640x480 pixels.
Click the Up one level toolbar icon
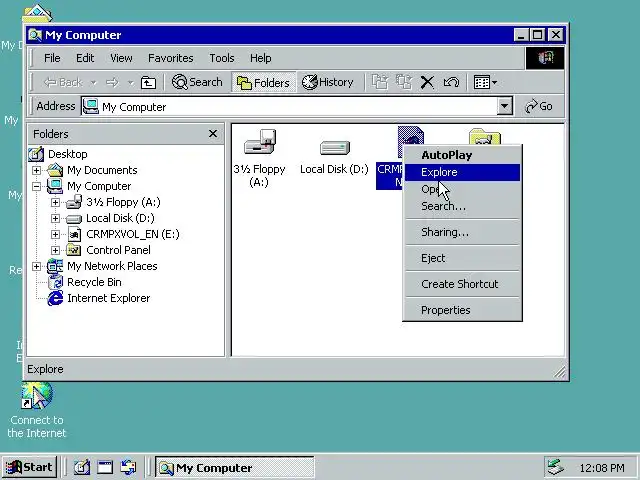coord(148,82)
